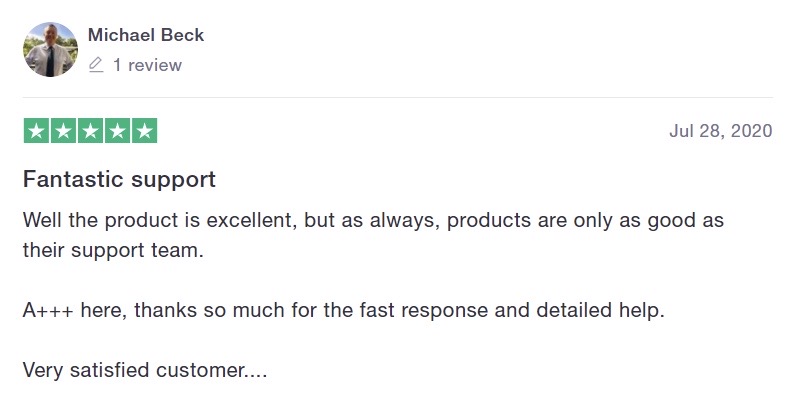This screenshot has width=796, height=398.
Task: Click the fifth green star
Action: pos(144,131)
